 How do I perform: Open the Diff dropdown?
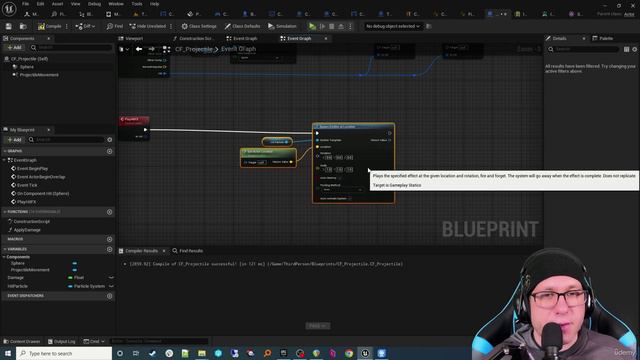point(85,26)
